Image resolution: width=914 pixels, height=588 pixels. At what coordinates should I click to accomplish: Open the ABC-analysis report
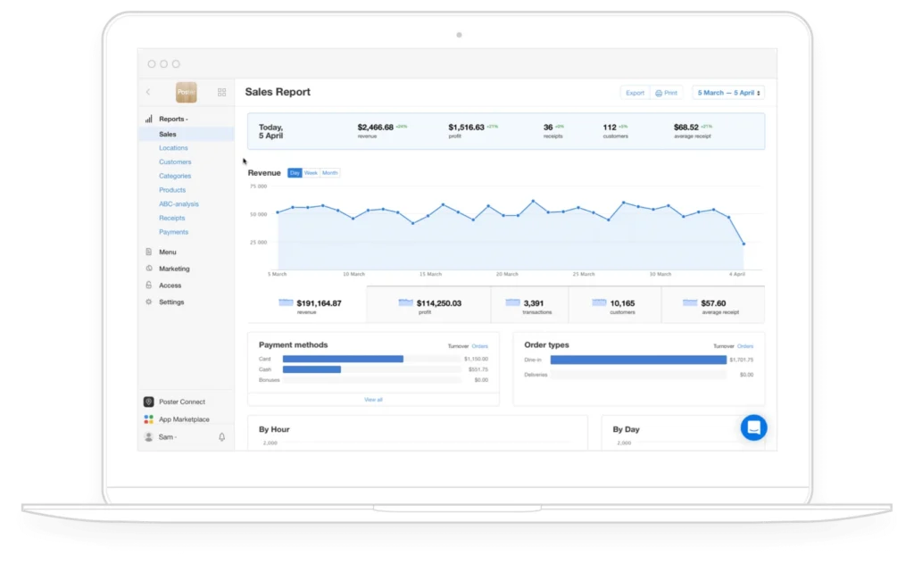click(x=179, y=204)
